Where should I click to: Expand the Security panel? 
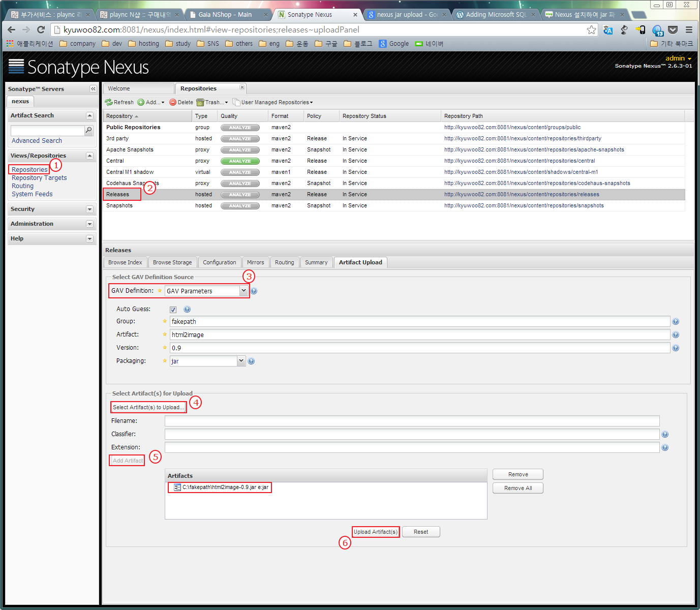tap(89, 209)
